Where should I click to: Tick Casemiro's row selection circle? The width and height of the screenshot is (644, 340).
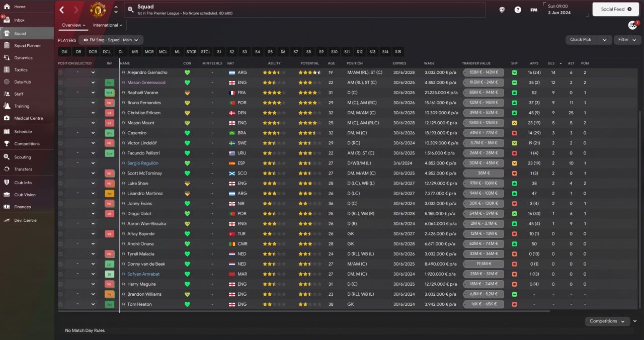pos(61,133)
